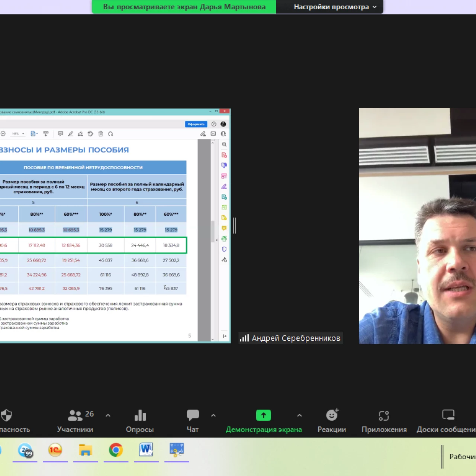This screenshot has width=476, height=476.
Task: Open the green print/scan tool icon
Action: click(x=224, y=238)
